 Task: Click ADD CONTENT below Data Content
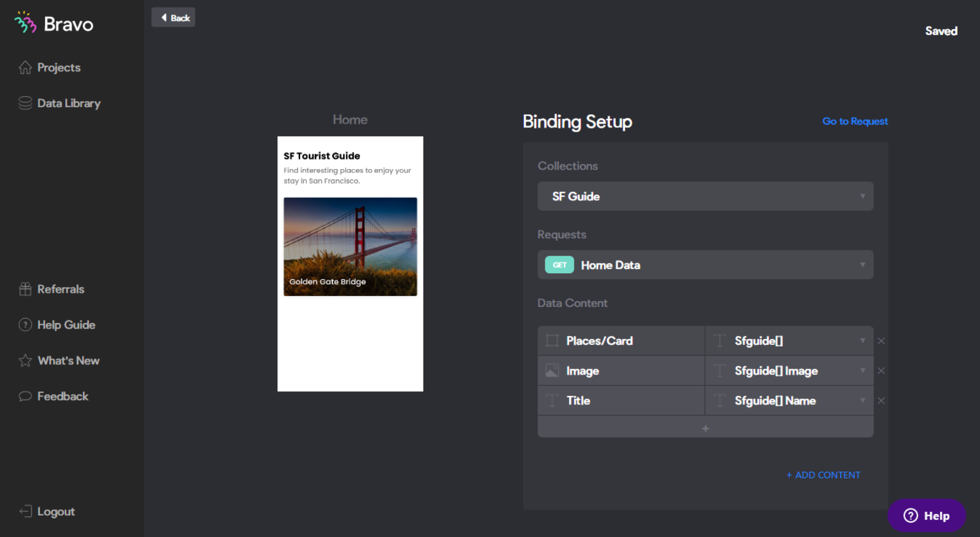pos(824,475)
